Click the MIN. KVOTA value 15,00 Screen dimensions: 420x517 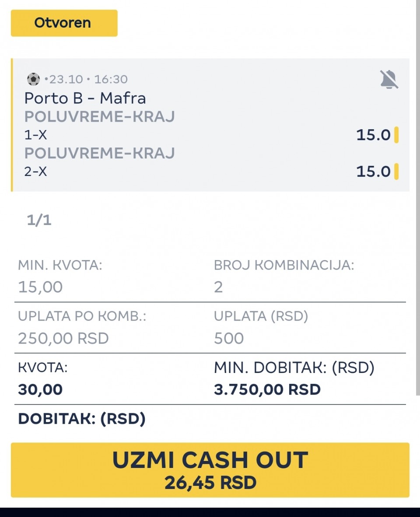(x=40, y=287)
